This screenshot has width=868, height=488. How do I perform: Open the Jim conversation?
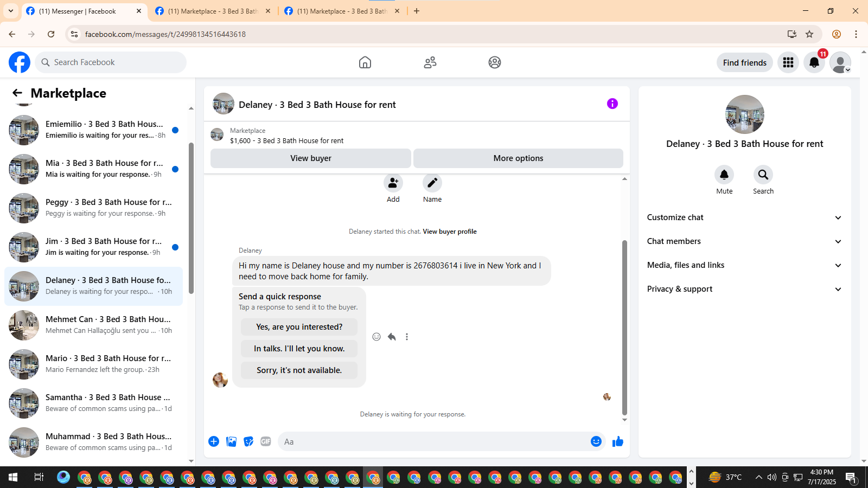pos(93,247)
